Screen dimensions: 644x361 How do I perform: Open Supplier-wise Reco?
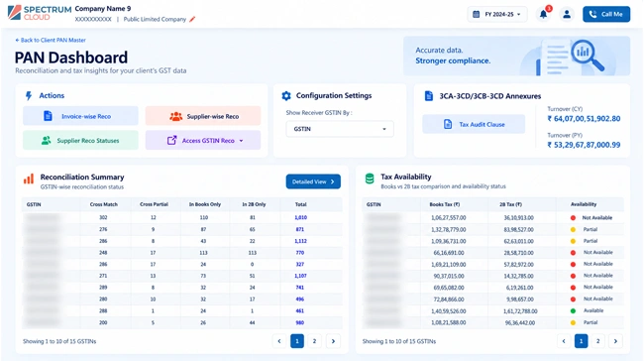tap(203, 116)
